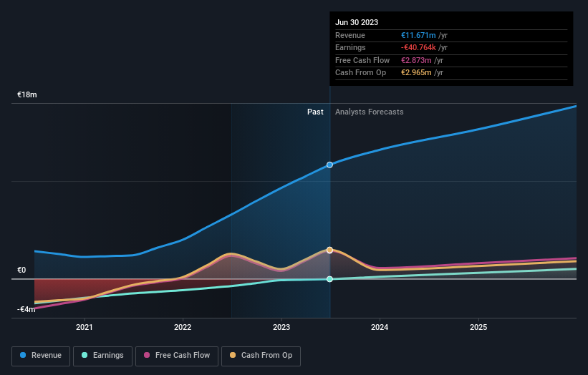Click the orange Cash From Op data point
Viewport: 588px width, 375px height.
329,250
